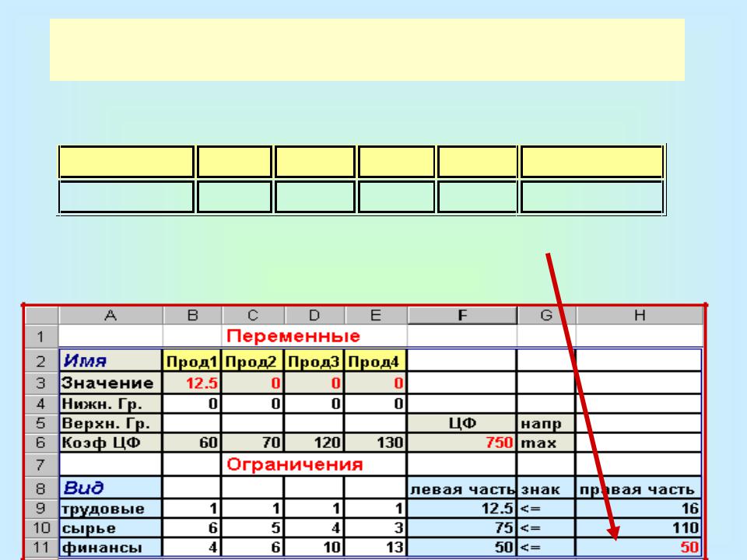Select cell with 10 in финансы row

(314, 547)
